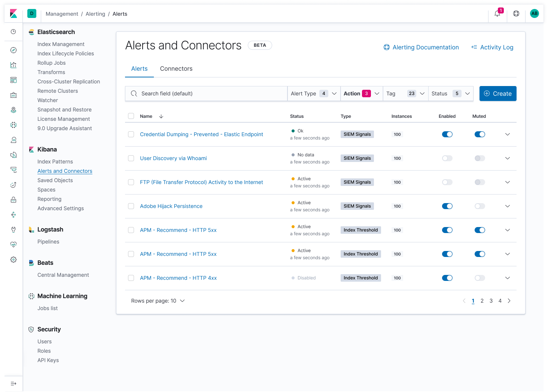Viewport: 548px width, 392px height.
Task: Expand side navigation via bottom arrow icon
Action: pyautogui.click(x=13, y=383)
